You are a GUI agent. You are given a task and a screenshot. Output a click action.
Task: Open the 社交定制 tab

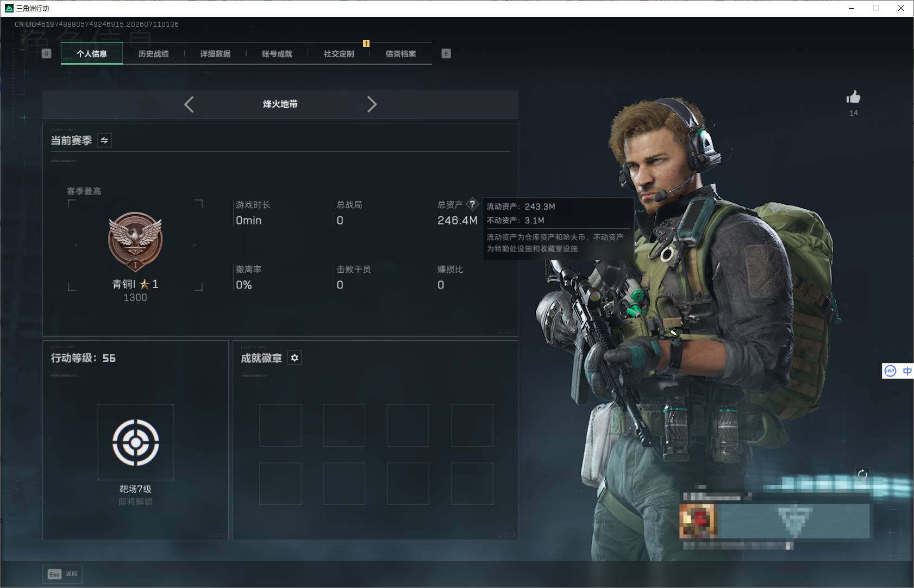[x=339, y=54]
